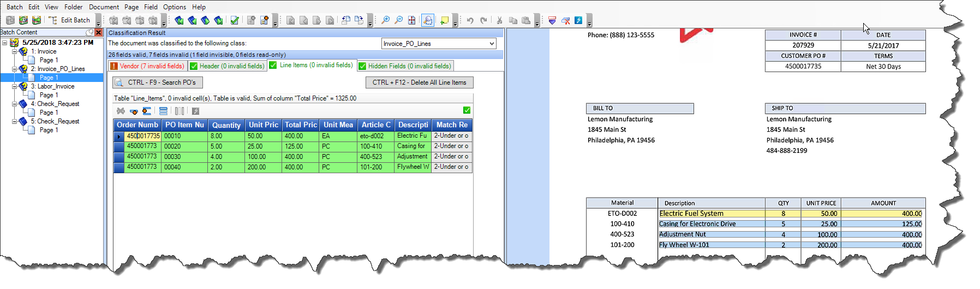Go to first document blue arrow icon
This screenshot has height=289, width=980.
[179, 20]
